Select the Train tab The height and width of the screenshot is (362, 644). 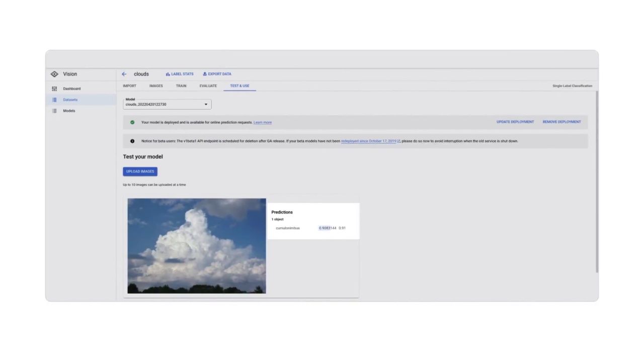(x=181, y=86)
